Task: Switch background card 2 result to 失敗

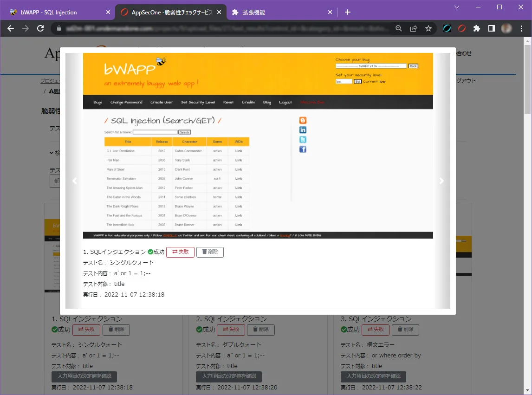Action: 231,330
